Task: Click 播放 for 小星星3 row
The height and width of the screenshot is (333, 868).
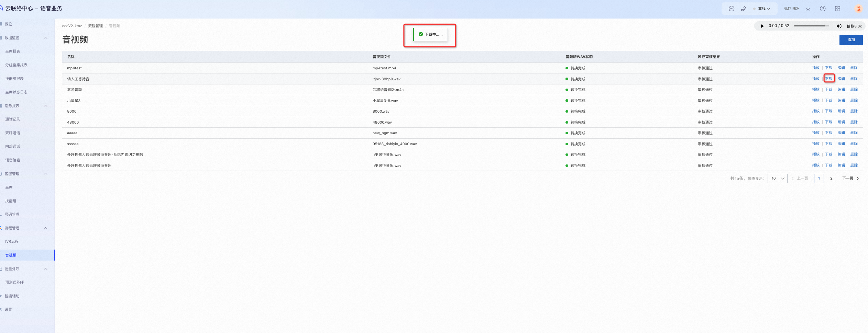Action: (816, 101)
